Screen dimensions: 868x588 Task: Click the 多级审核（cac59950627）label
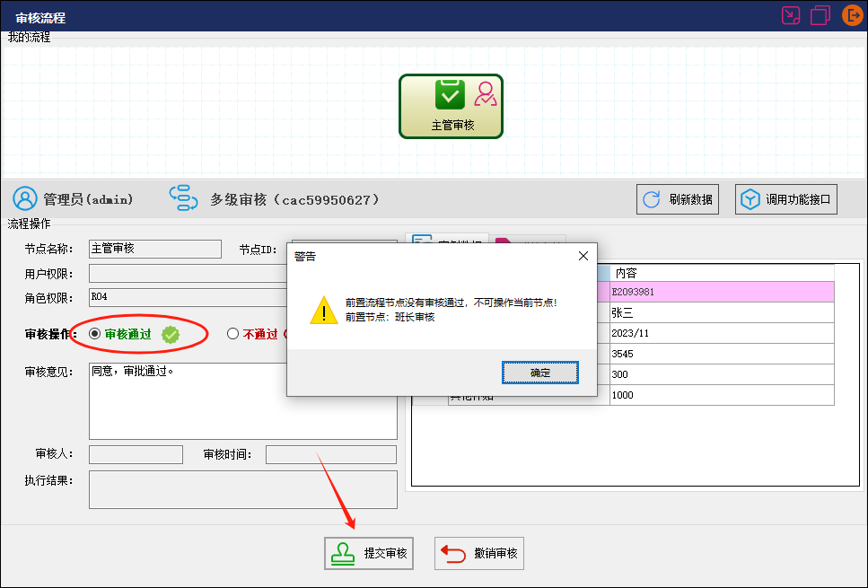tap(295, 200)
